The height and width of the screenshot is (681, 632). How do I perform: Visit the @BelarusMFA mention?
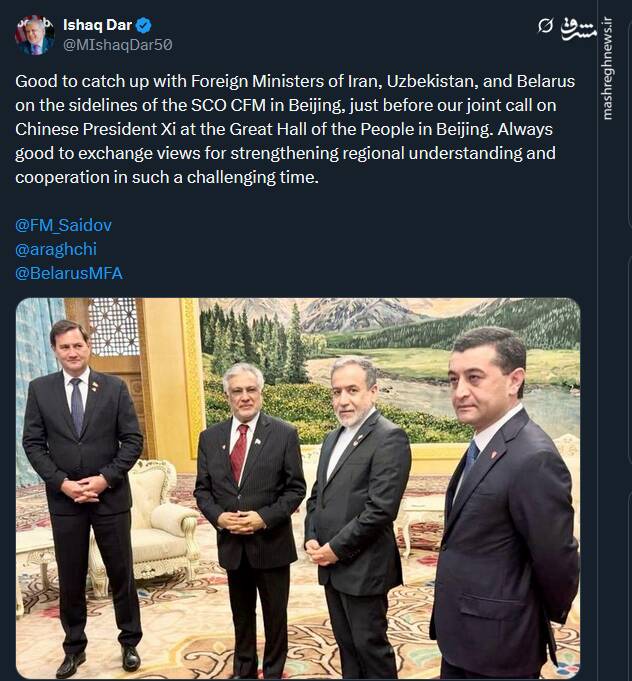click(x=69, y=272)
